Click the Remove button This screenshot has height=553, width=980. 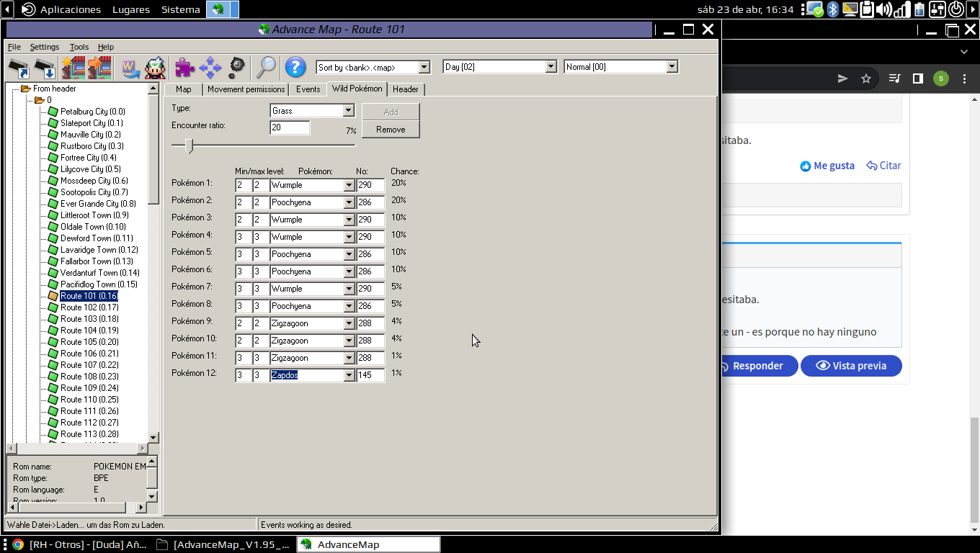coord(391,130)
